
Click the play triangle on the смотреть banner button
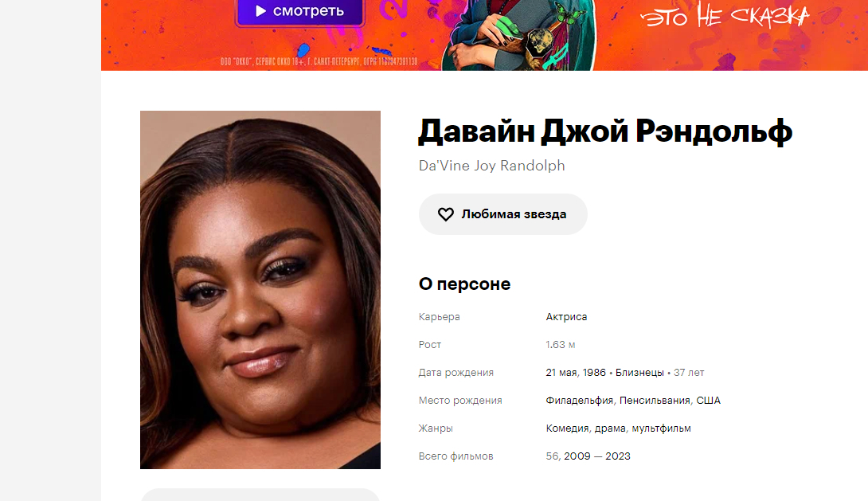(x=260, y=11)
